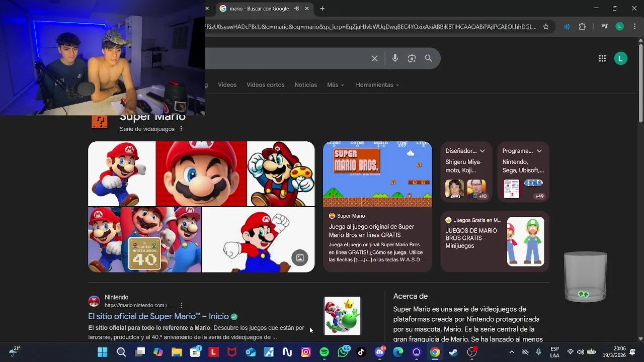This screenshot has width=644, height=362.
Task: Open the Chrome media control button
Action: (604, 27)
